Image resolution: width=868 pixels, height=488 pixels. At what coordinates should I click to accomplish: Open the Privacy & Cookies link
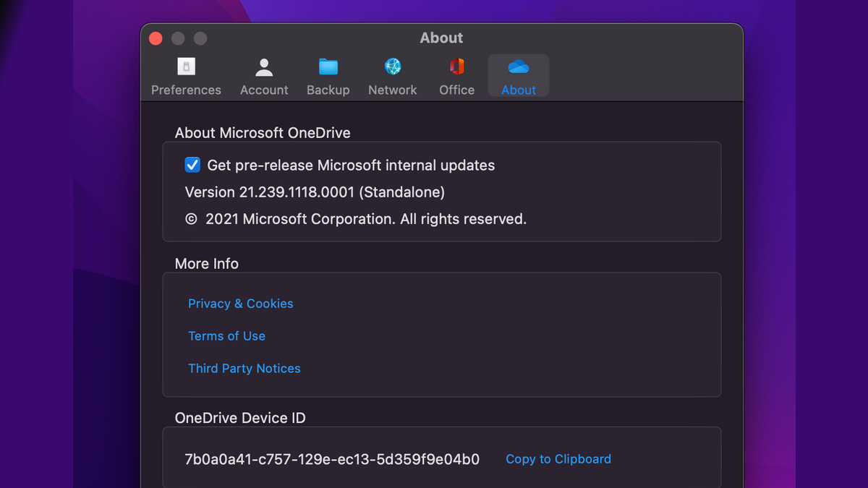pos(241,304)
